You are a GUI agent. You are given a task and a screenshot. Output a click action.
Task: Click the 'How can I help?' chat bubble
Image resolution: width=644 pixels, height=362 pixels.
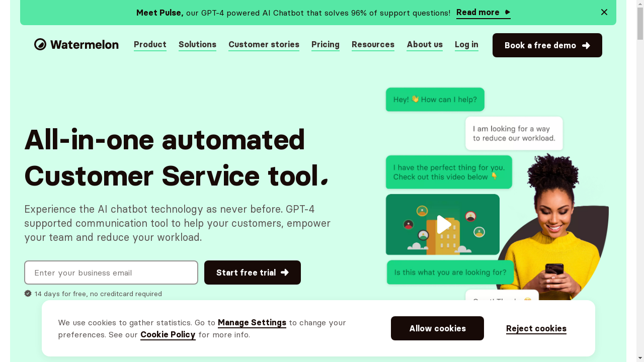point(435,100)
